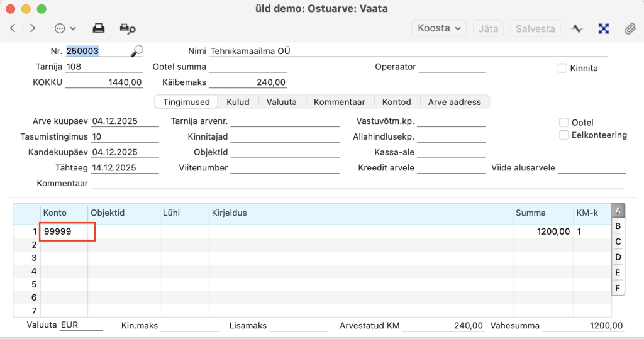Click the printer icon
Viewport: 644px width, 339px height.
tap(99, 28)
